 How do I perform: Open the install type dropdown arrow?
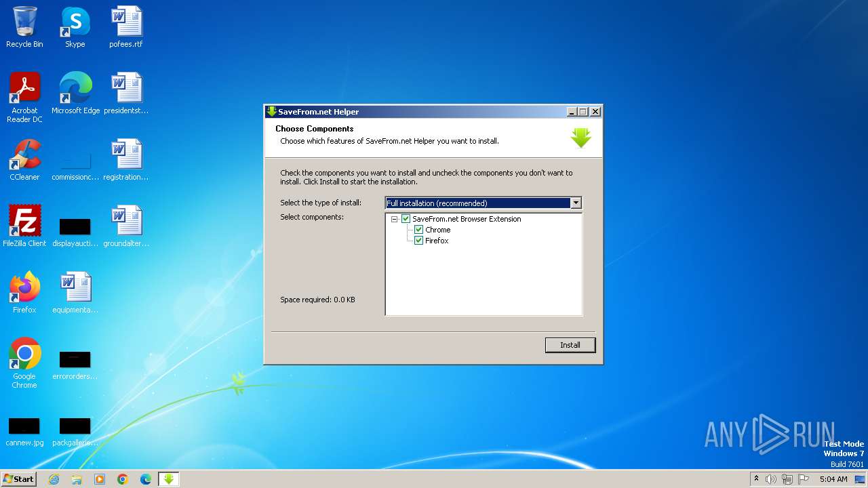576,203
